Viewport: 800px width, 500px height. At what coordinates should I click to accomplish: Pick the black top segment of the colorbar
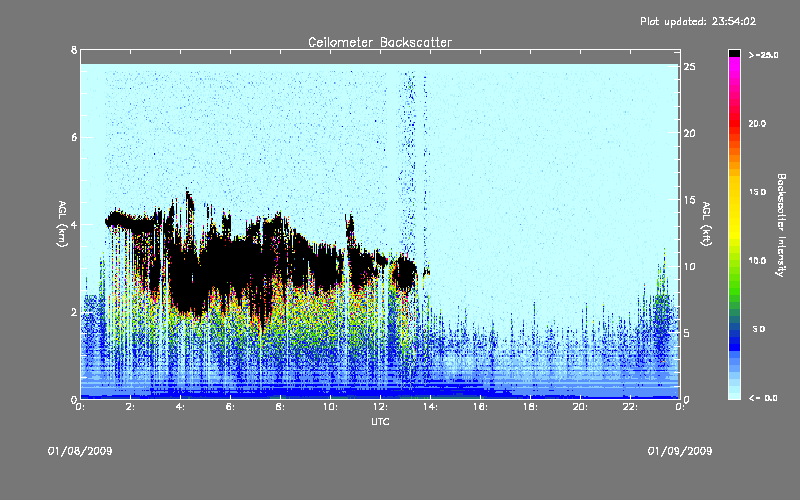click(x=734, y=53)
